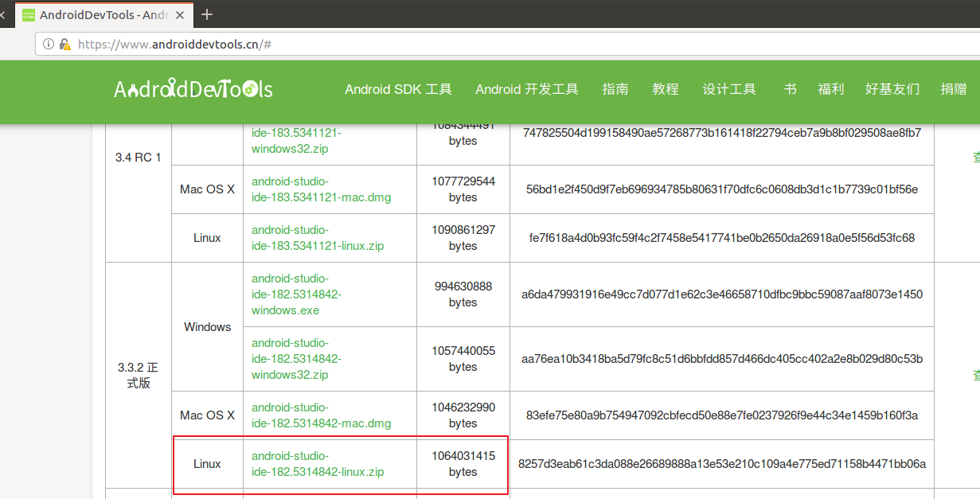Click the AndroidDevTools site logo
The height and width of the screenshot is (499, 980).
pyautogui.click(x=193, y=89)
